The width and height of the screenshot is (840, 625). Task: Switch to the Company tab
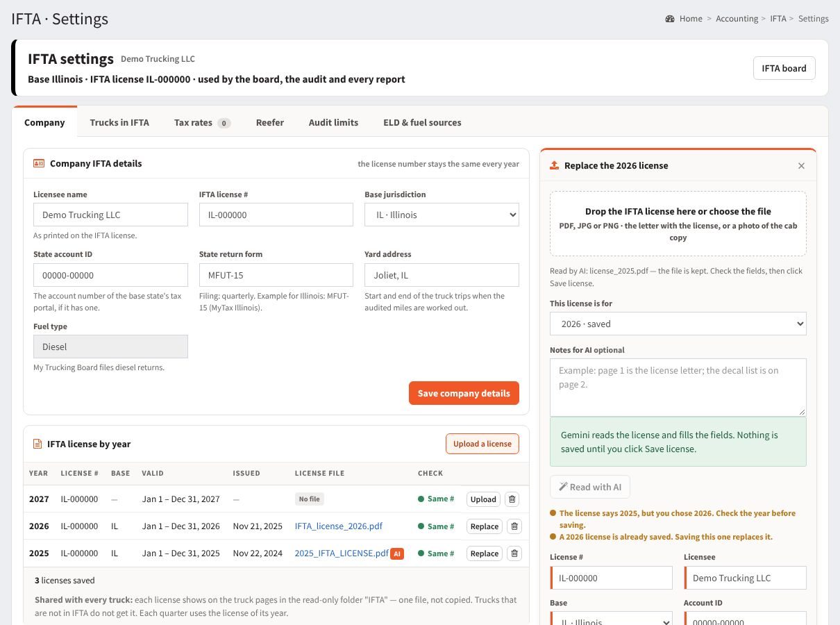[44, 122]
